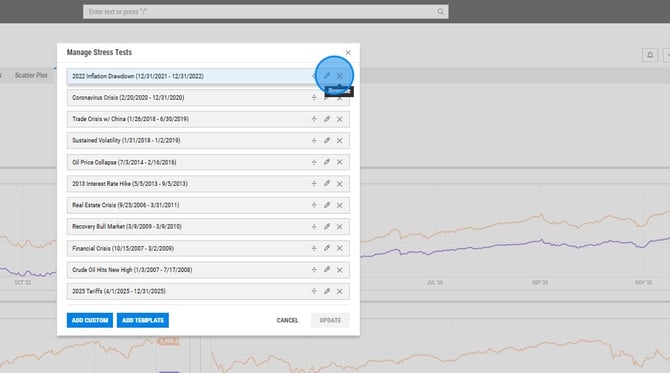Edit Crude Oil Hits New High test
Viewport: 670px width, 373px height.
click(x=327, y=270)
